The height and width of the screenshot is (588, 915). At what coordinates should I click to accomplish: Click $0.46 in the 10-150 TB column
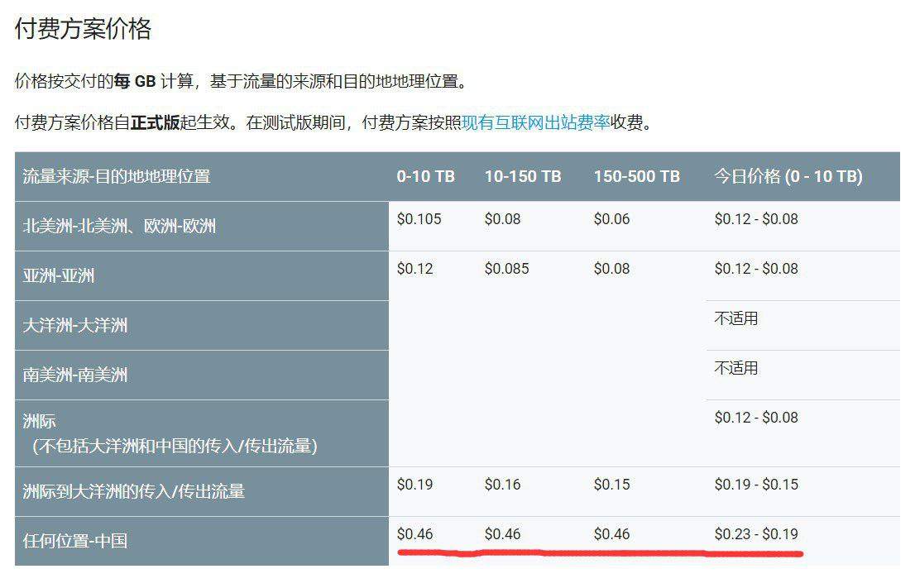(x=502, y=533)
